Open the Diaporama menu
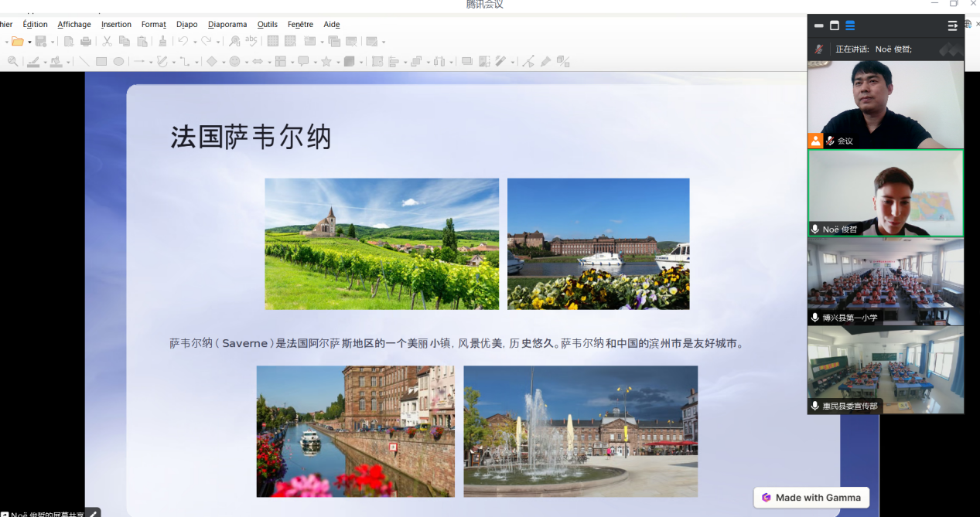This screenshot has height=517, width=980. pyautogui.click(x=227, y=24)
